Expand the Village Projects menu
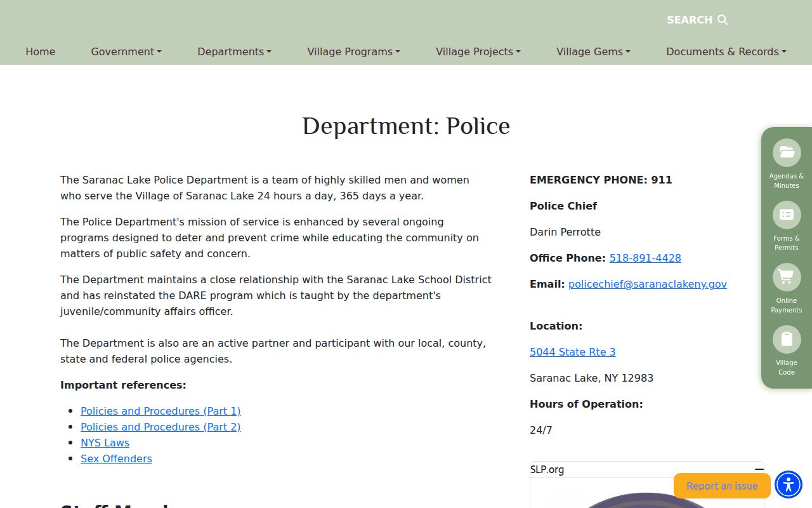 pyautogui.click(x=478, y=51)
